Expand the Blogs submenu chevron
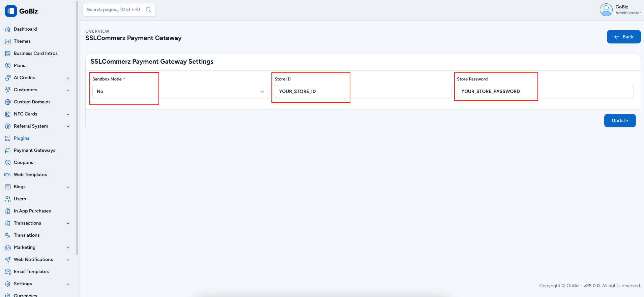This screenshot has width=644, height=297. [68, 187]
